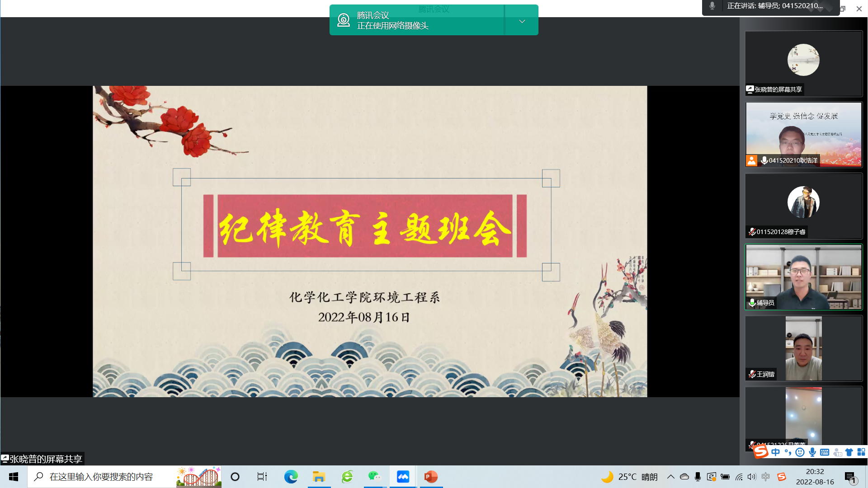Open Sogou skin shirt icon

(849, 452)
